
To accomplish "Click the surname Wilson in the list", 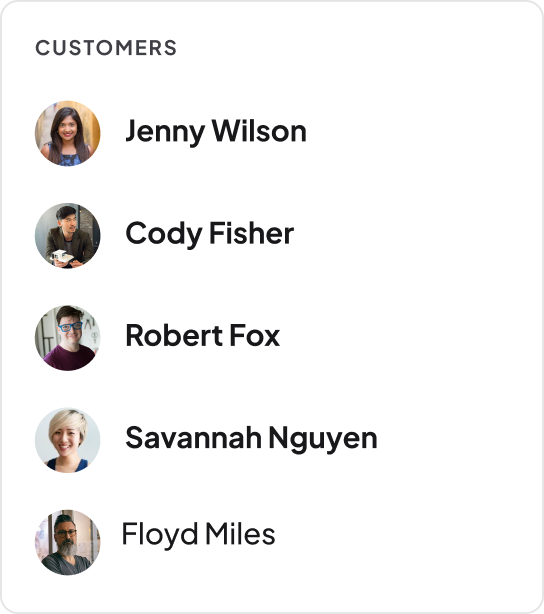I will [259, 130].
